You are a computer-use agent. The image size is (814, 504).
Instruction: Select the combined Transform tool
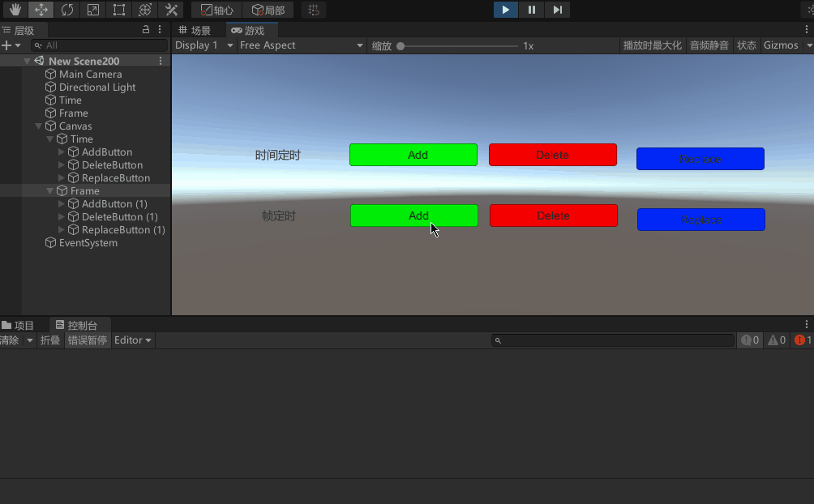[x=145, y=10]
